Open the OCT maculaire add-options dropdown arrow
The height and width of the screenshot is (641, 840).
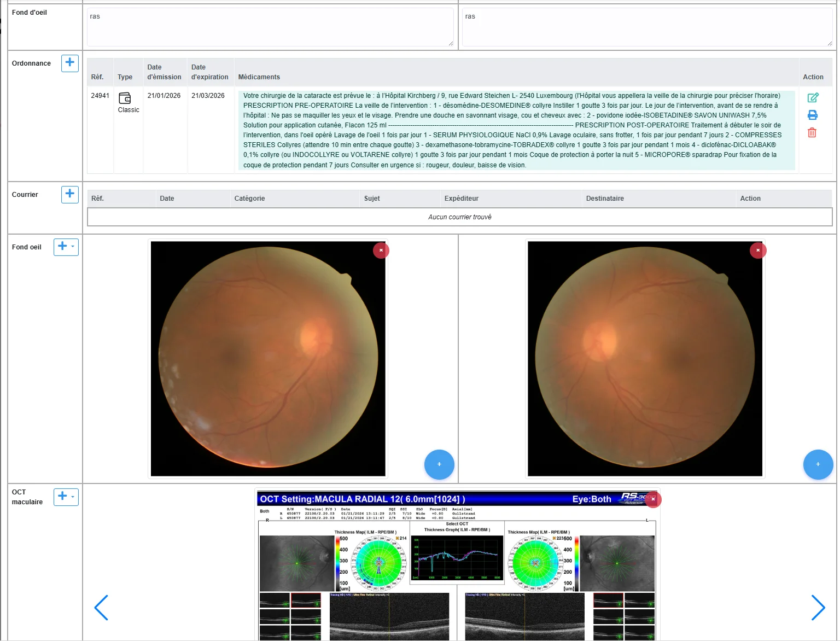click(73, 497)
